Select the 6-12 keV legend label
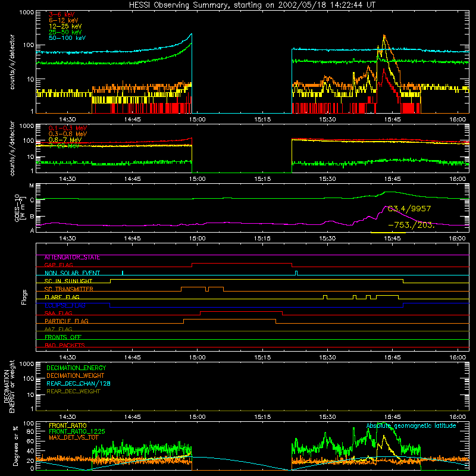Screen dimensions: 476x476 [64, 20]
